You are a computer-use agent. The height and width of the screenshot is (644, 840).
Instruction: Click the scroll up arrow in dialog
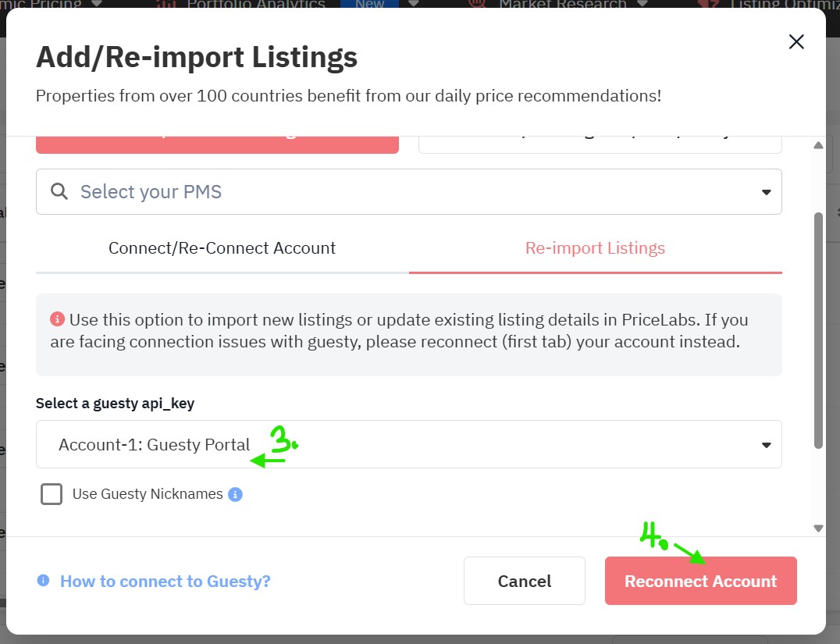click(x=818, y=145)
